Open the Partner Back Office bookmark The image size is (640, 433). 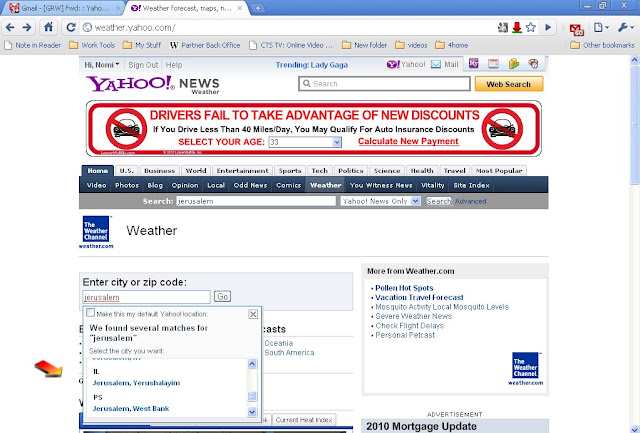(205, 45)
